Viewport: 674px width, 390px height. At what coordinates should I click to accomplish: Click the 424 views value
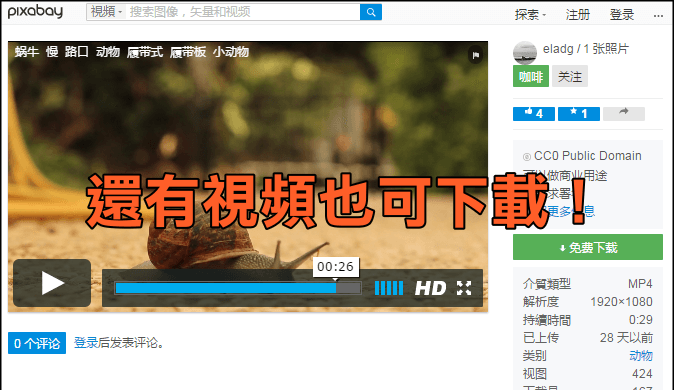click(x=642, y=374)
